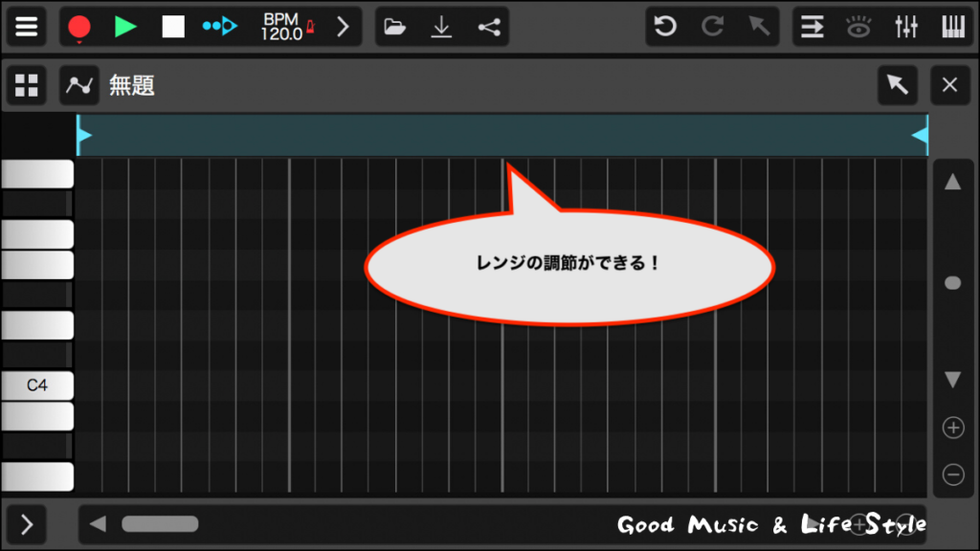The width and height of the screenshot is (980, 551).
Task: Select the greyed arrow tool in top toolbar
Action: click(x=759, y=26)
